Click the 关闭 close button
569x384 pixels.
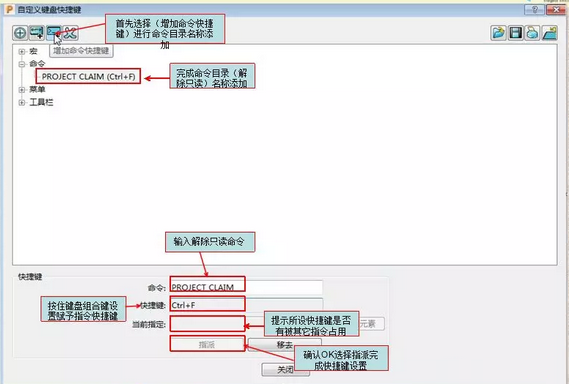(x=285, y=369)
